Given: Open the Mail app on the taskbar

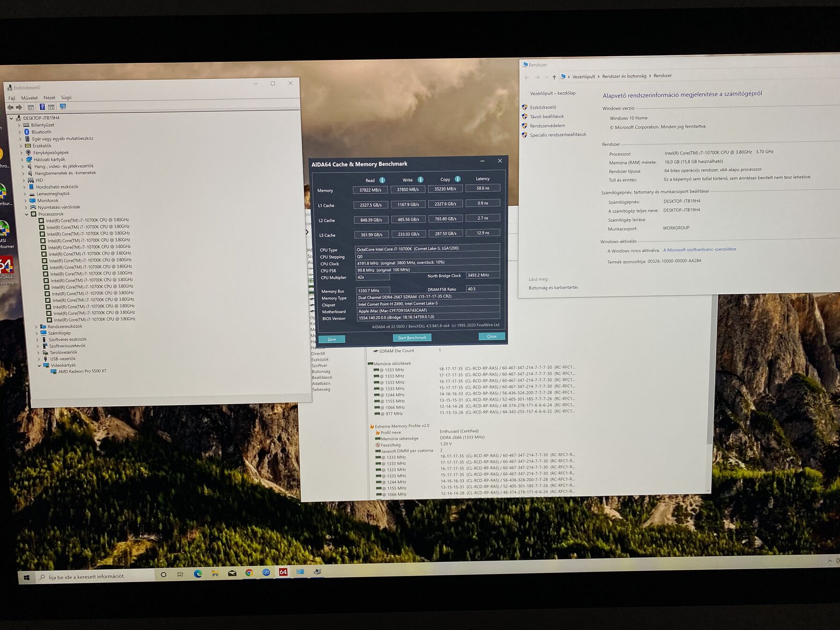Looking at the screenshot, I should click(232, 573).
